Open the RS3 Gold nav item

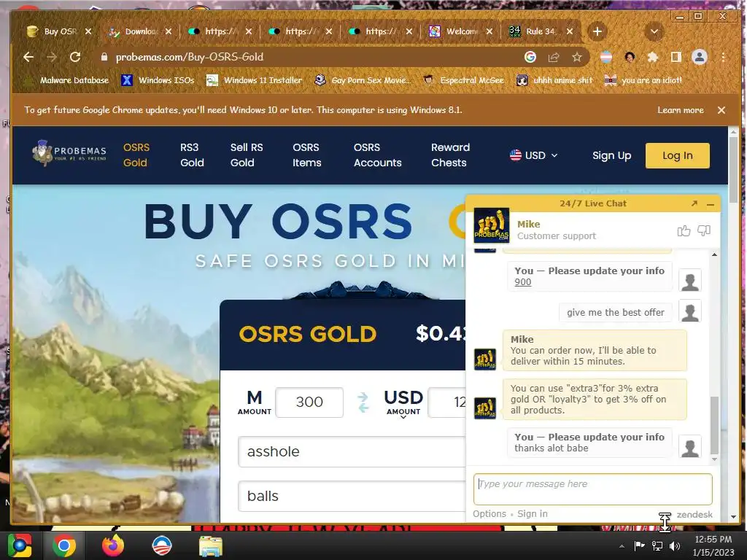click(192, 155)
